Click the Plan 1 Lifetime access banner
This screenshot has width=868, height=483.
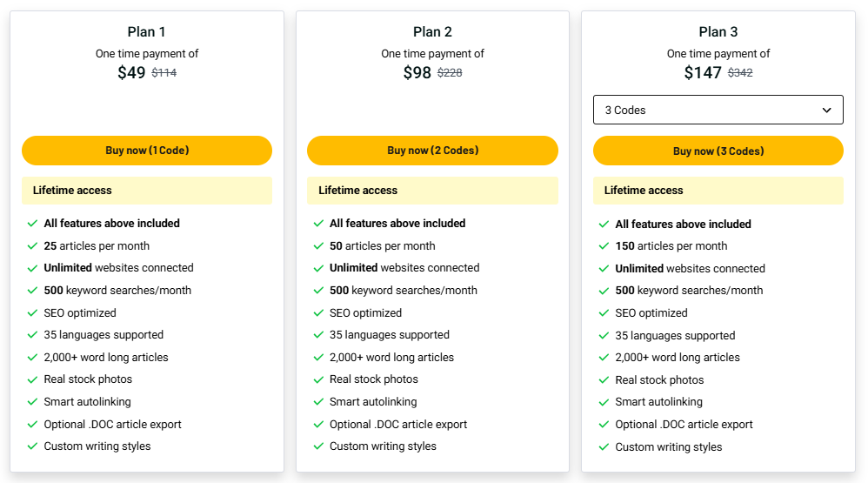pyautogui.click(x=147, y=191)
